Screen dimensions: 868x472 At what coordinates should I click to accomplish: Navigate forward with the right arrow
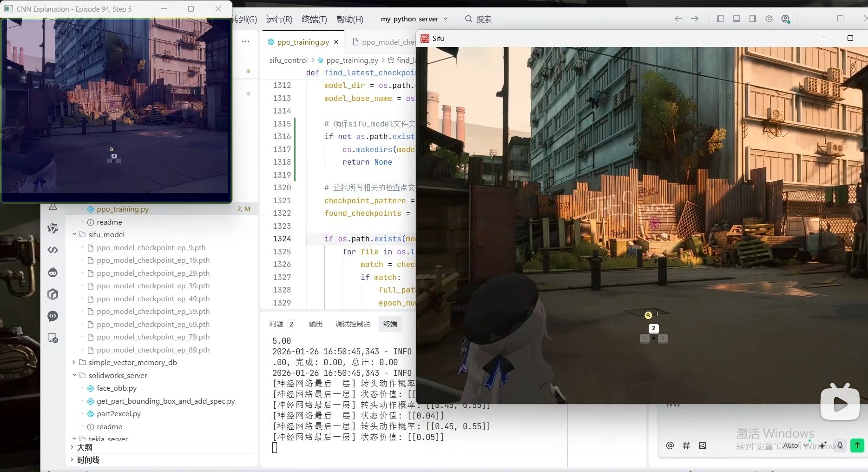[x=695, y=19]
